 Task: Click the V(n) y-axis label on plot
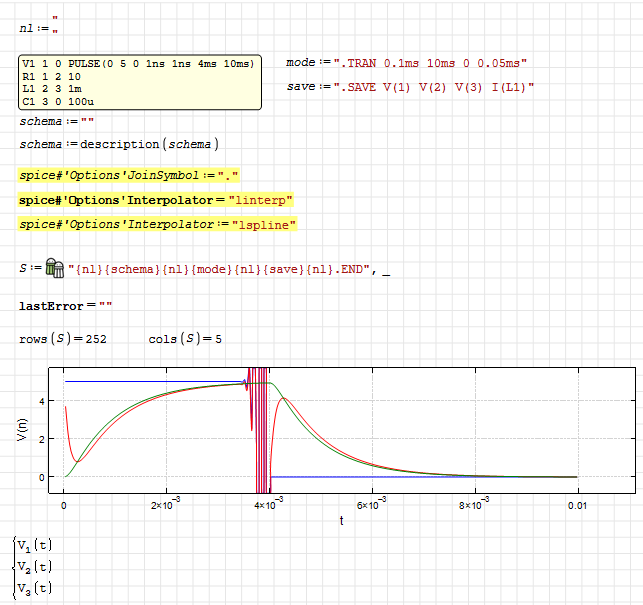coord(20,430)
